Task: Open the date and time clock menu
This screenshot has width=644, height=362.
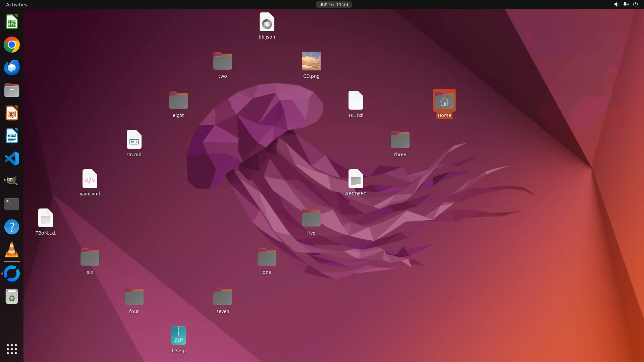Action: point(333,4)
